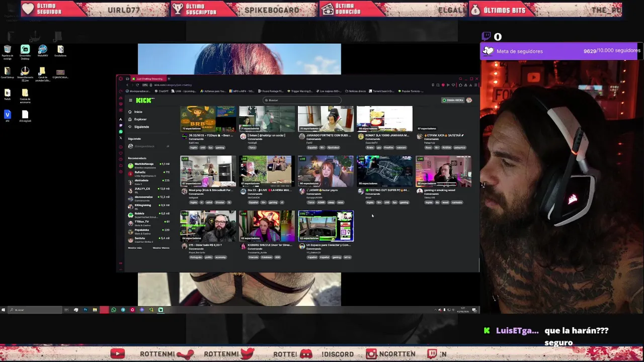Open the Meal prep kitchen stream thumbnail
The height and width of the screenshot is (362, 644).
(x=208, y=171)
